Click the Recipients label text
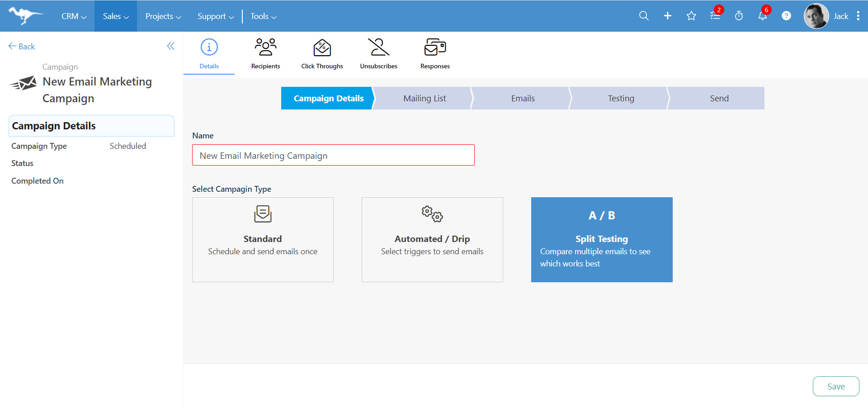The width and height of the screenshot is (868, 408). [265, 66]
